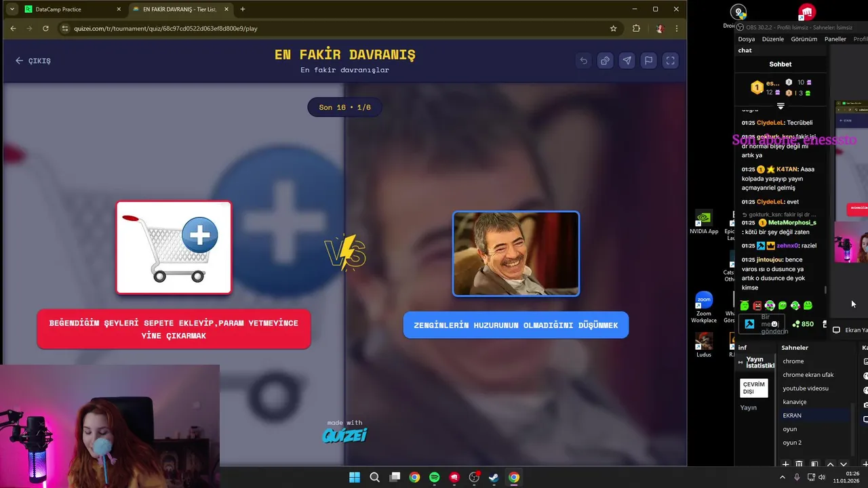Click the share link icon in Quizei header

[605, 60]
